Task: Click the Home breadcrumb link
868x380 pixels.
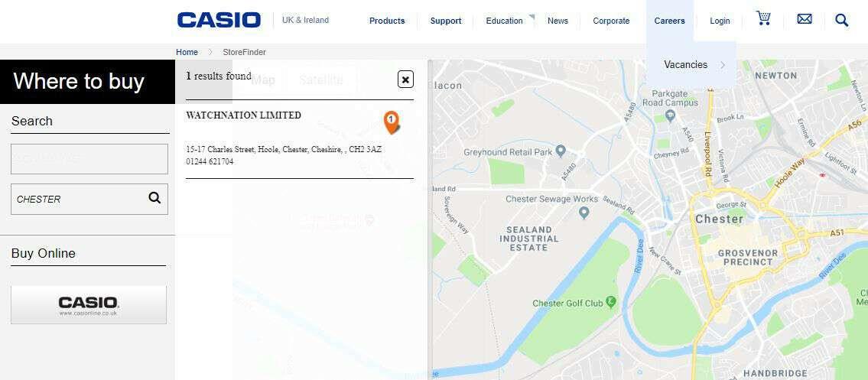Action: coord(187,52)
